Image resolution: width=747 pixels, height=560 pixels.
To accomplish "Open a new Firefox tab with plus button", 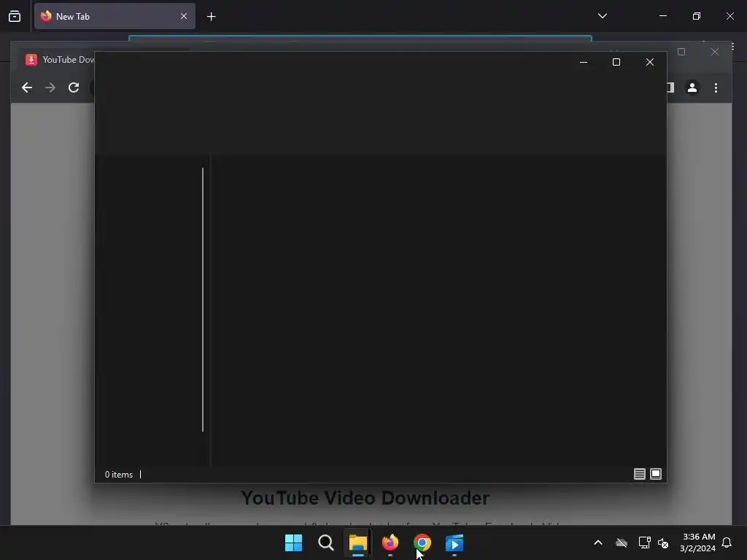I will click(x=211, y=17).
